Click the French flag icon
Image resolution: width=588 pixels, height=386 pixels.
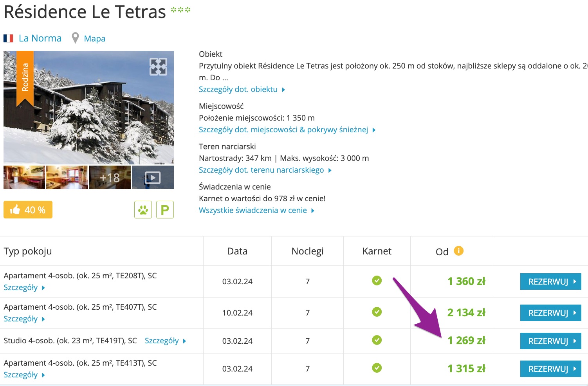click(9, 38)
